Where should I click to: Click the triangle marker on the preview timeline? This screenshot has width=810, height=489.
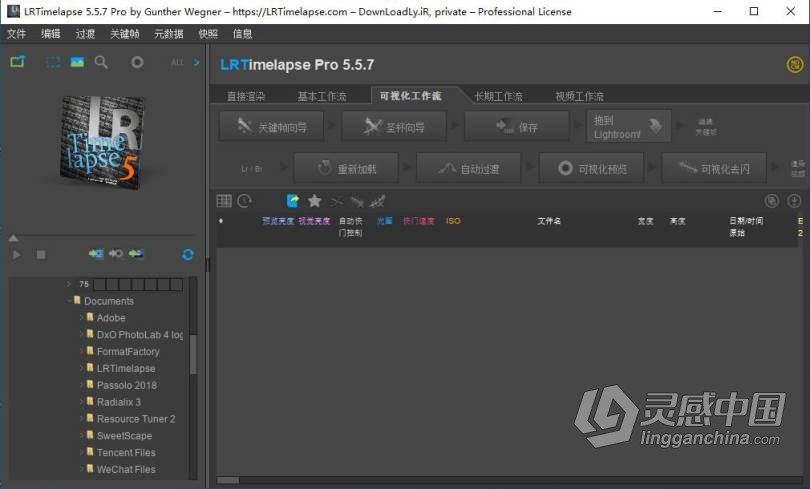click(x=13, y=238)
